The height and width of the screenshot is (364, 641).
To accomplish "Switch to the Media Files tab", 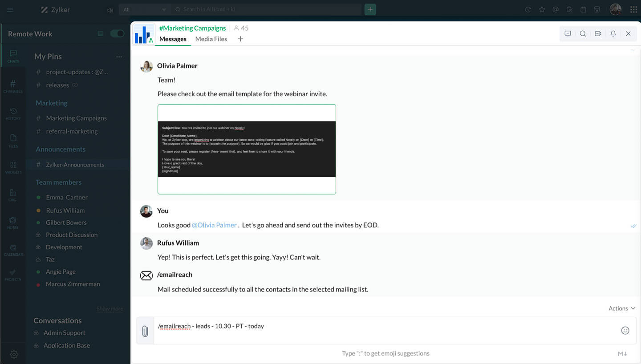I will coord(211,39).
